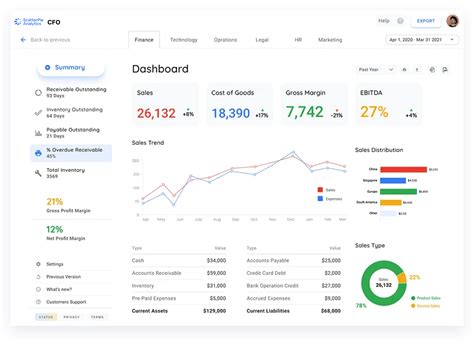Click the Current Liabilities $68,000 row
Viewport: 474px width, 362px height.
pos(294,311)
